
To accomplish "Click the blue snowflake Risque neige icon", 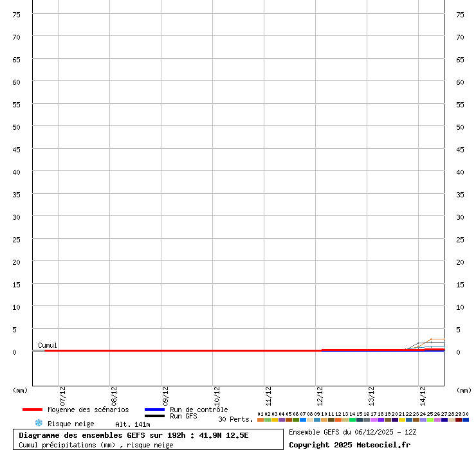I will tap(39, 423).
